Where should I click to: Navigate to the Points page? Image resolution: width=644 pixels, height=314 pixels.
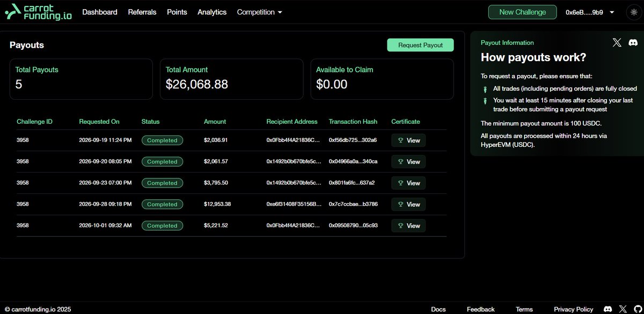(x=177, y=12)
